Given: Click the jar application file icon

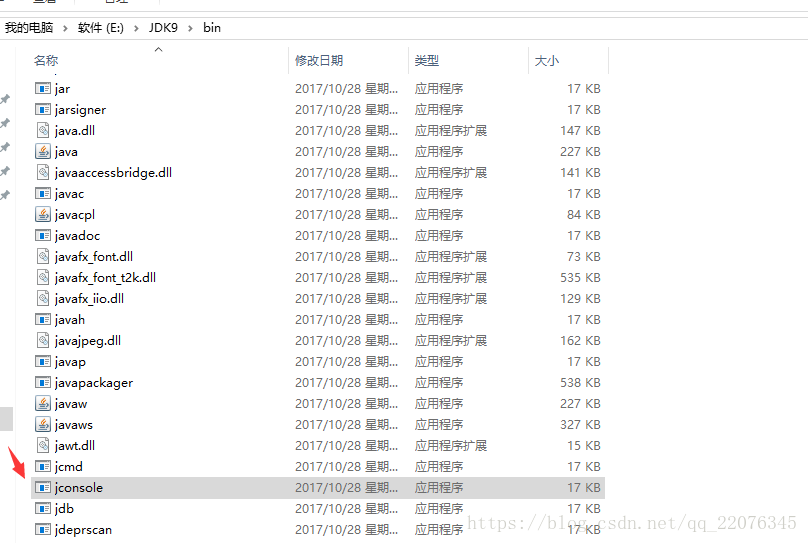Looking at the screenshot, I should 43,89.
